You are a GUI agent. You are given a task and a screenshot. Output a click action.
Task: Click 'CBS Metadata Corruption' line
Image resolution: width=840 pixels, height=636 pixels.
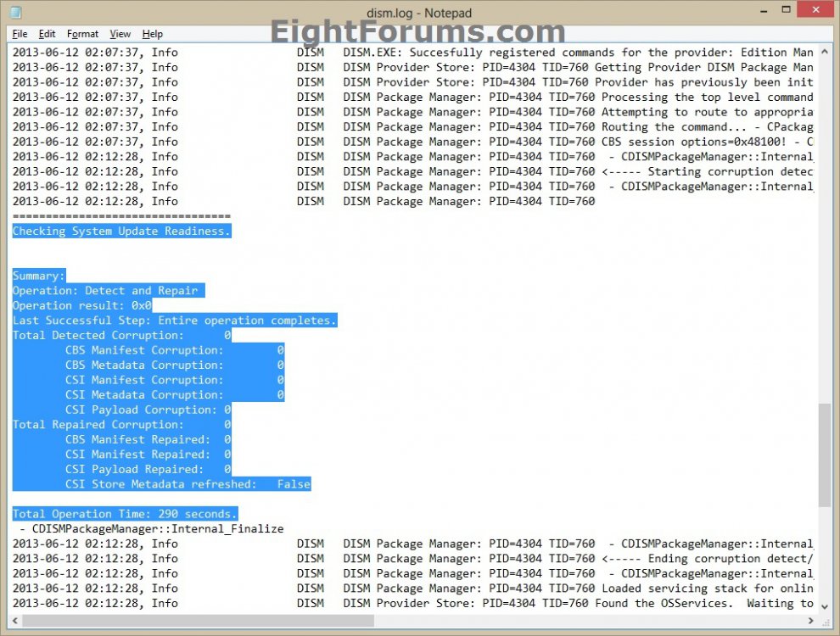pos(175,365)
